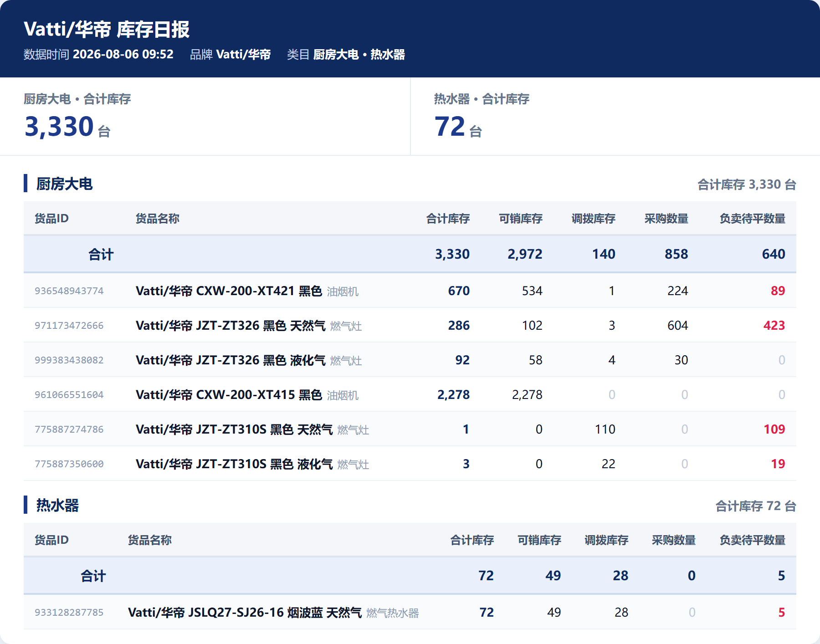Click total sellable stock value 2,972
Image resolution: width=820 pixels, height=644 pixels.
pos(525,254)
